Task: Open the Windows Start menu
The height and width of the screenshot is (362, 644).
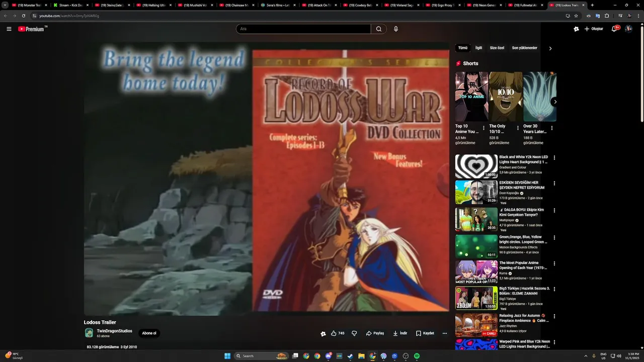Action: pyautogui.click(x=227, y=356)
